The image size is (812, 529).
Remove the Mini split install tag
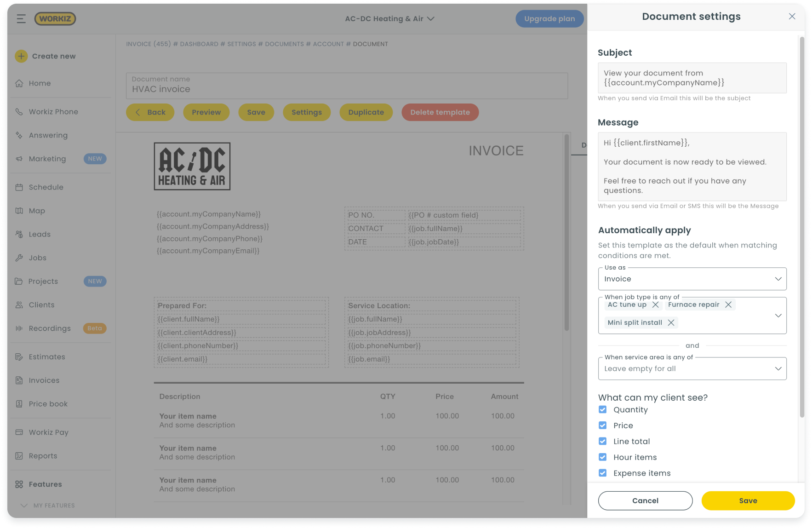[x=671, y=322]
